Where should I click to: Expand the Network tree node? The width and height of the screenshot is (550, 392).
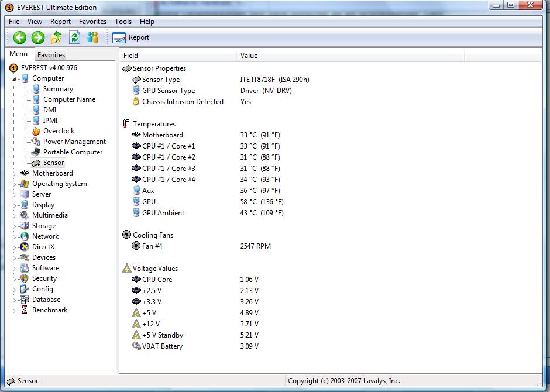tap(15, 237)
